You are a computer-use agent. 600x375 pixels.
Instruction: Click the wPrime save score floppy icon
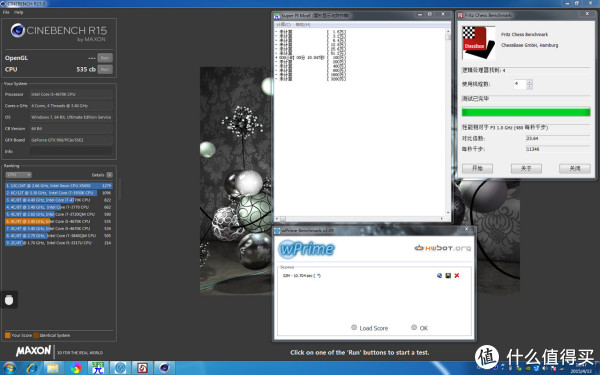[x=448, y=276]
